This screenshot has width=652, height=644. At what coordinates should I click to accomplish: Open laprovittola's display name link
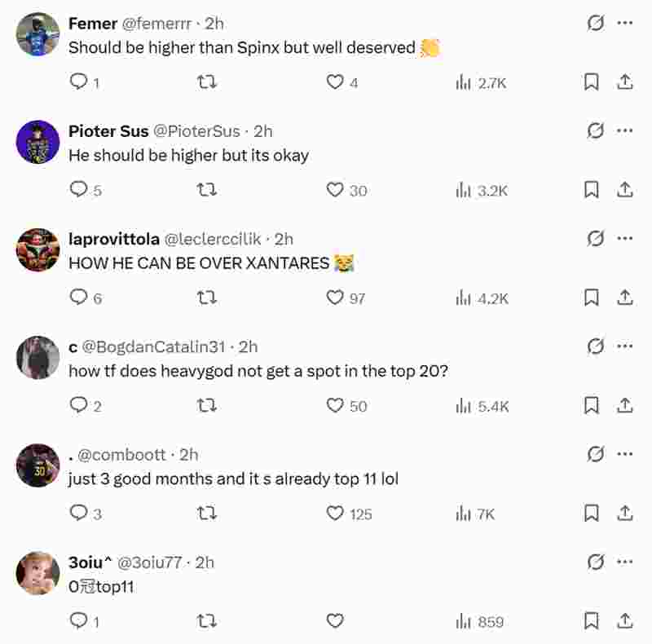point(114,239)
